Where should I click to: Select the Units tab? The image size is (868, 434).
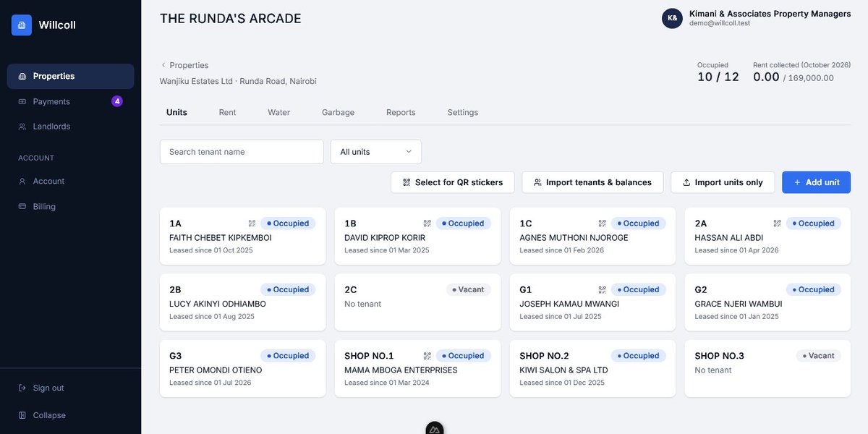(x=176, y=113)
